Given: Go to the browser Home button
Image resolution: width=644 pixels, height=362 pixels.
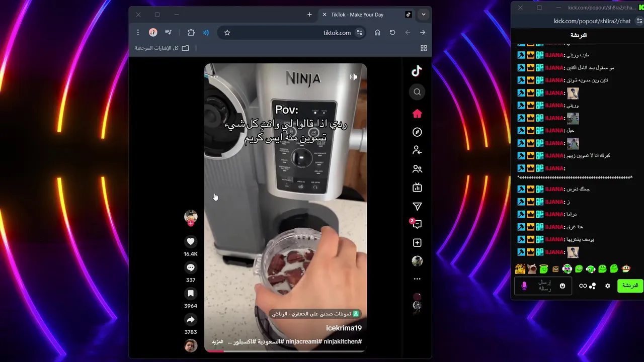Looking at the screenshot, I should click(377, 32).
